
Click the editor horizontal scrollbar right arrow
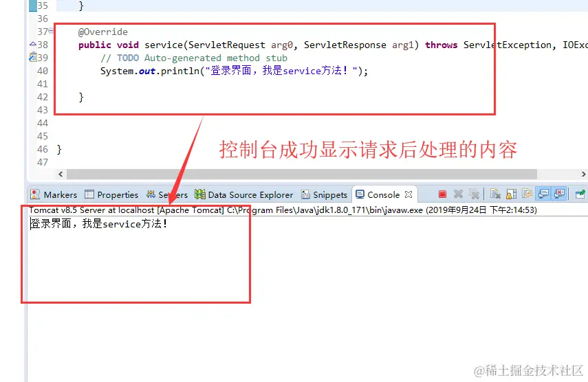[x=583, y=174]
